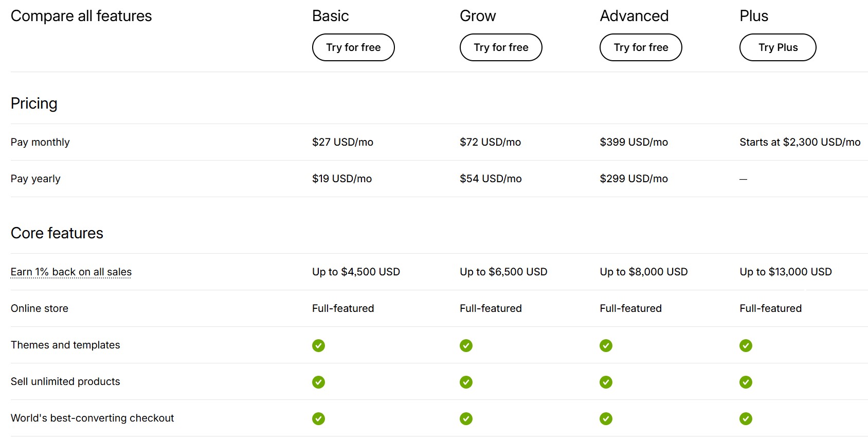Click the Pay monthly row label
868x437 pixels.
40,142
